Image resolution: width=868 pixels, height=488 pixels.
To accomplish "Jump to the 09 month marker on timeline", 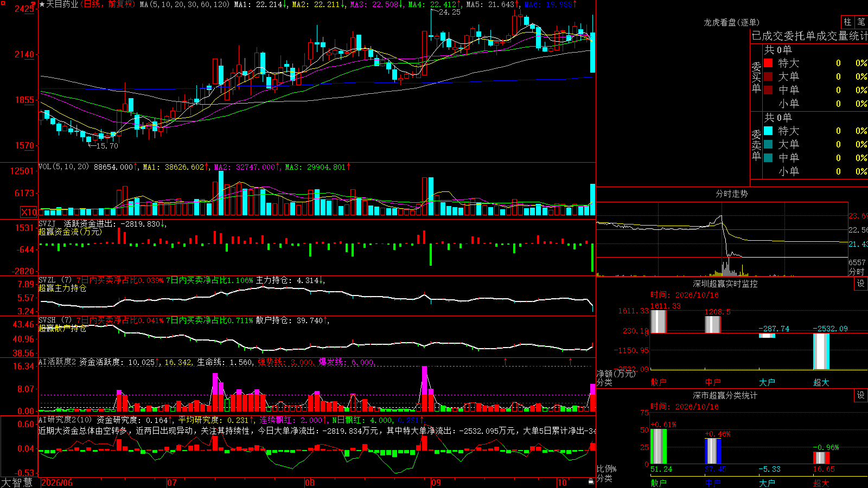I will pos(436,483).
